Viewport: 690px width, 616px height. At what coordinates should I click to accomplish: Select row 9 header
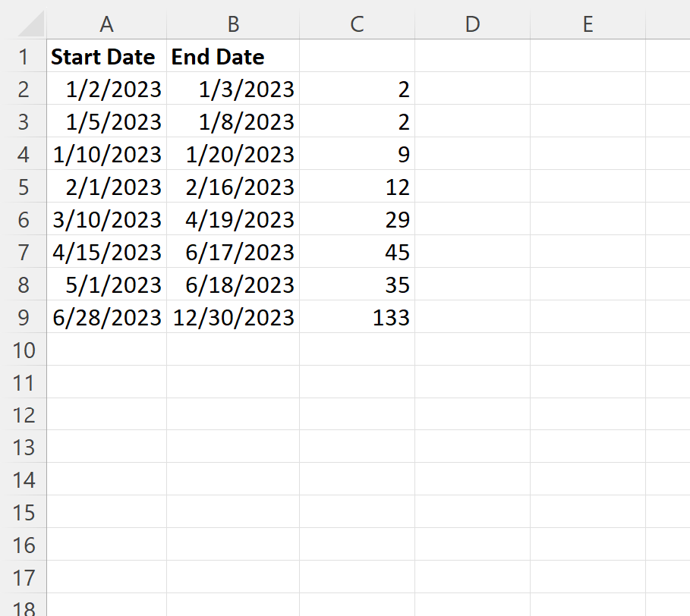click(x=24, y=317)
